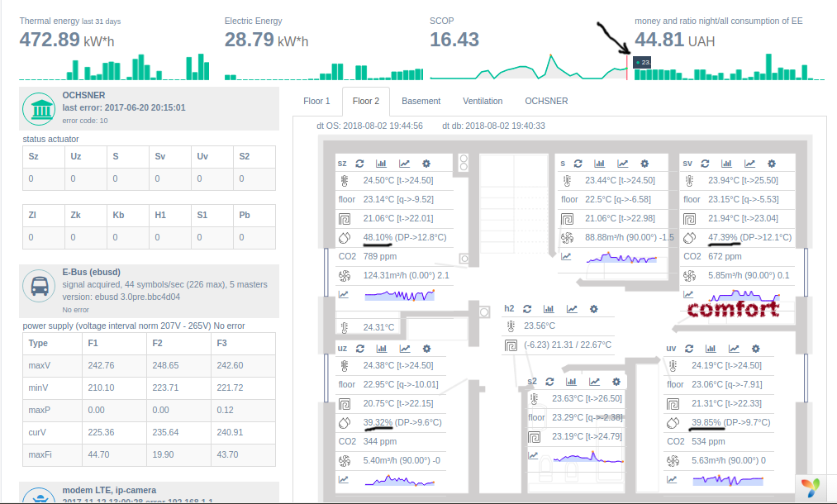Open line chart icon for room uz
This screenshot has height=504, width=837.
tap(405, 349)
